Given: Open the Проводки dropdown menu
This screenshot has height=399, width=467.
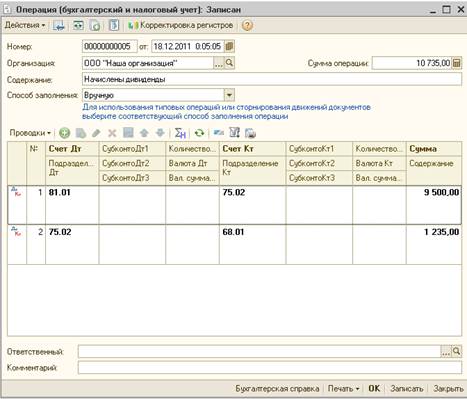Looking at the screenshot, I should [x=30, y=133].
